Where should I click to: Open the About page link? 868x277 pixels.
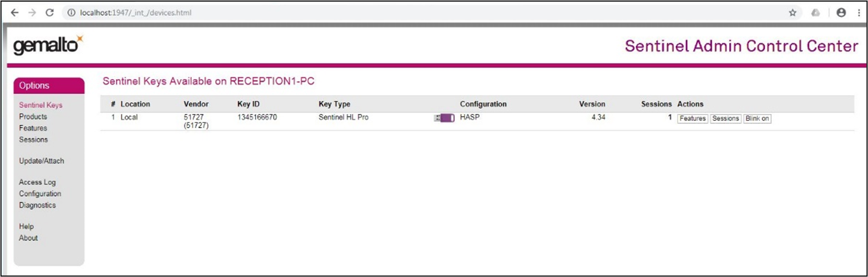(28, 238)
